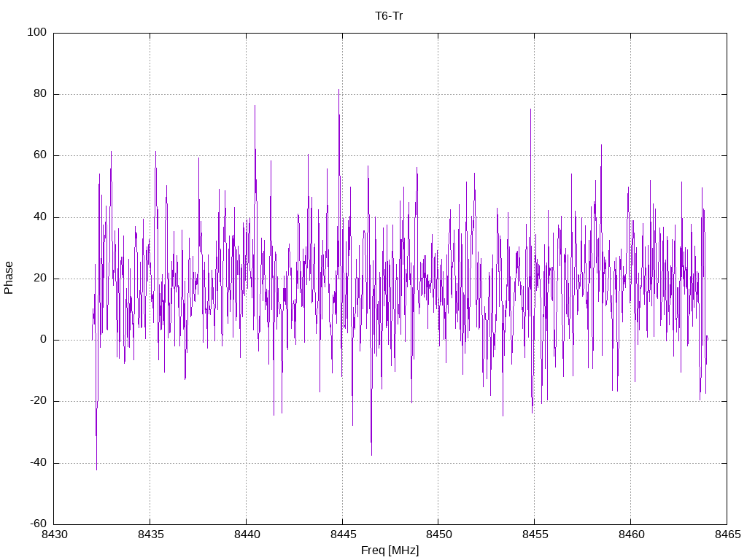Click the y-axis value -40
This screenshot has height=560, width=747.
(39, 463)
